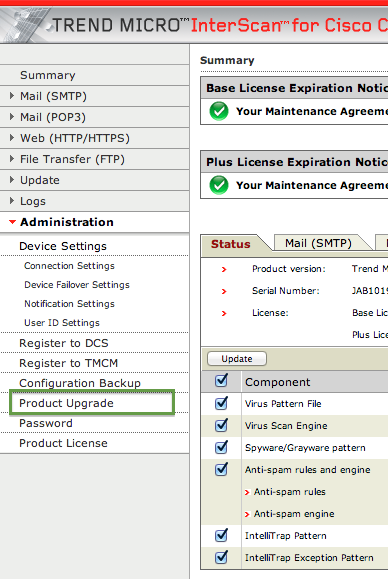Uncheck Spyware/Grayware pattern checkbox
This screenshot has width=388, height=579.
point(222,447)
